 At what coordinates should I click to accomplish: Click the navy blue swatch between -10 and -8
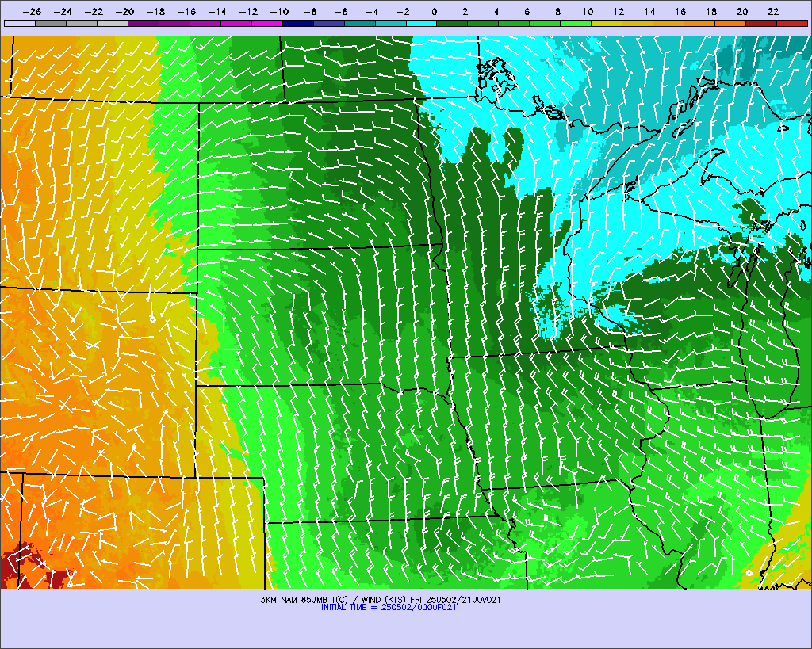[298, 23]
